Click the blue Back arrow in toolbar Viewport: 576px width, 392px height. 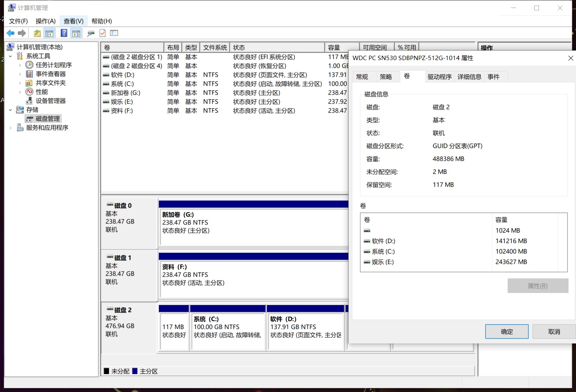coord(10,33)
